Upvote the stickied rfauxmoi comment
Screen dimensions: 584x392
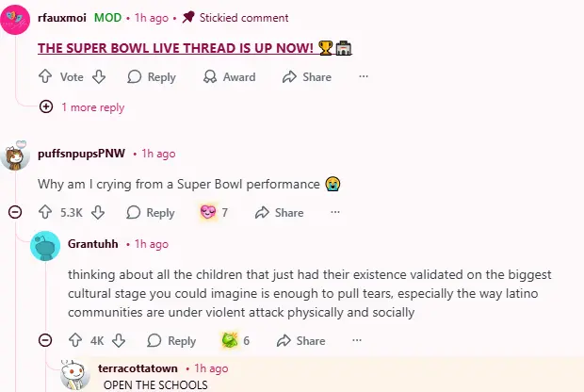(x=45, y=77)
